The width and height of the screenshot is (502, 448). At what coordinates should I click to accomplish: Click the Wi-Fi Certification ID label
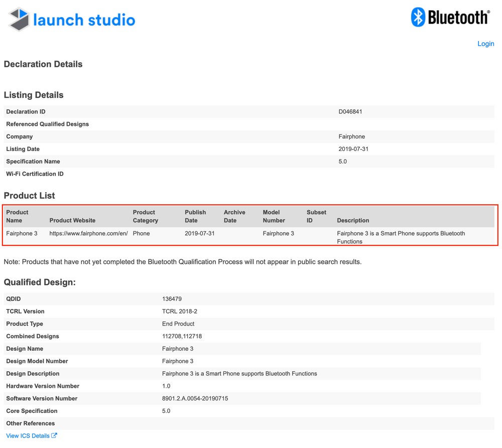tap(35, 174)
